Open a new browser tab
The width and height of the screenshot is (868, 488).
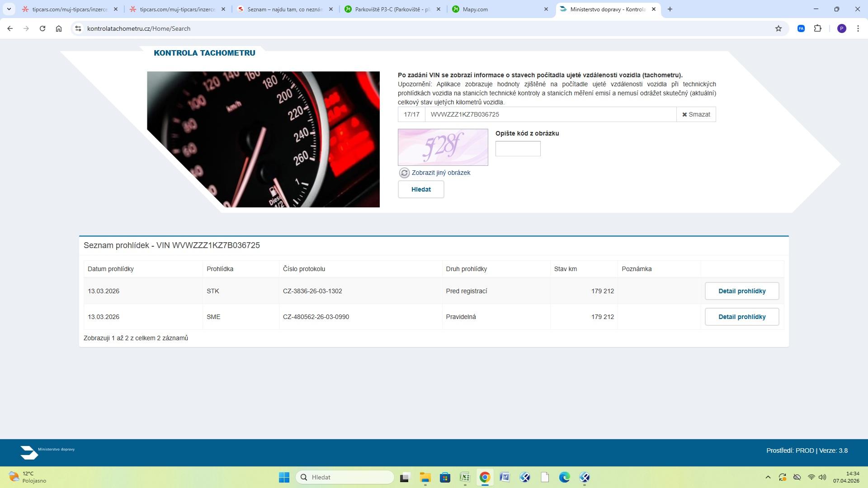pyautogui.click(x=670, y=9)
